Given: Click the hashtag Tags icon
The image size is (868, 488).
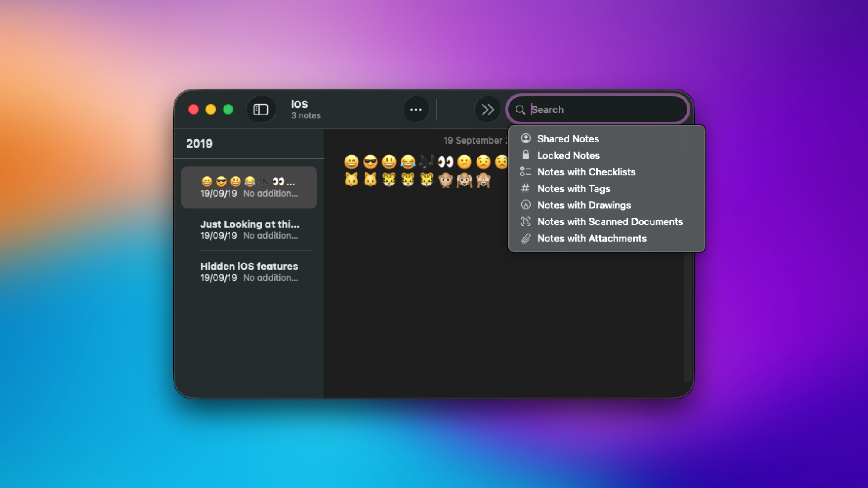Looking at the screenshot, I should click(x=525, y=188).
